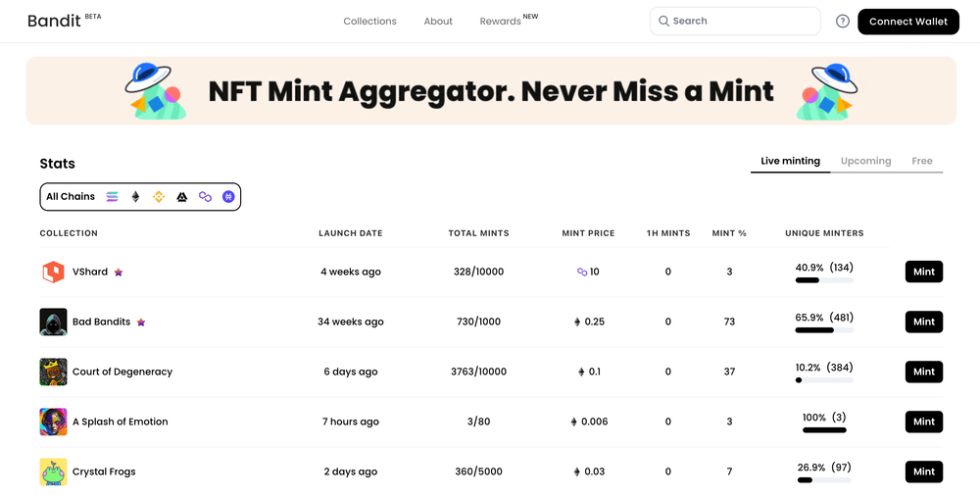Sort by COLLECTION column header

(69, 233)
